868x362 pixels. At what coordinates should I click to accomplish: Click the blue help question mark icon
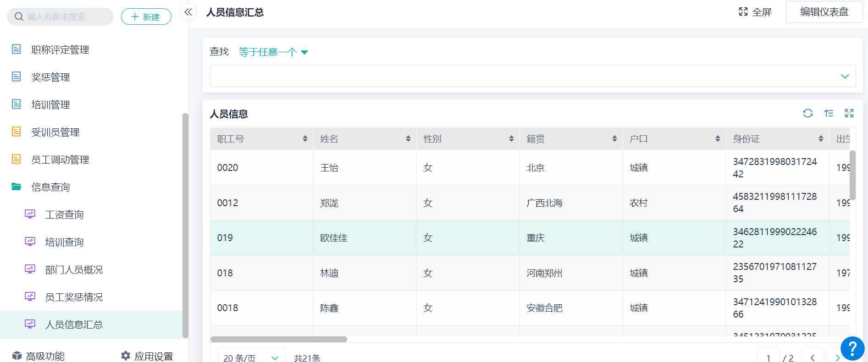point(852,348)
